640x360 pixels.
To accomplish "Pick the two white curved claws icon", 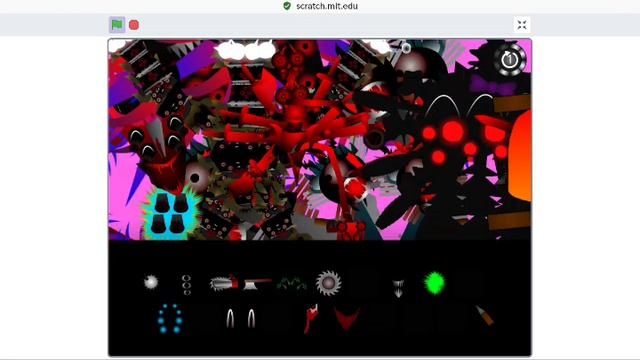I will point(241,318).
